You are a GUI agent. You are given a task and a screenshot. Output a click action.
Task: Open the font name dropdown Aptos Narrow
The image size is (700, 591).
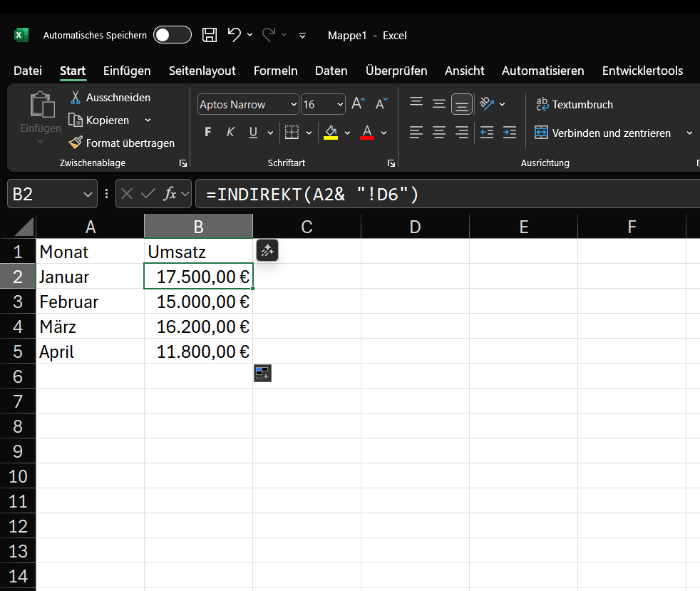[x=294, y=105]
